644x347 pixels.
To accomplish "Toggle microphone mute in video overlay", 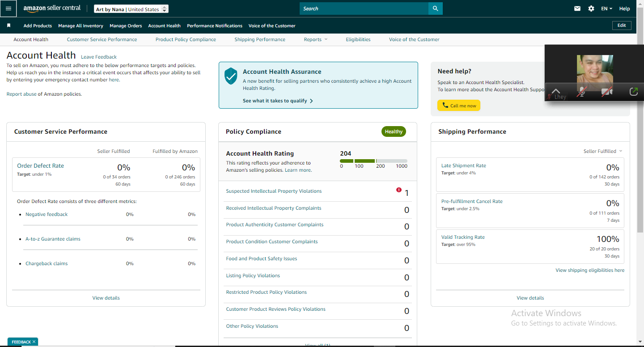I will (x=581, y=92).
